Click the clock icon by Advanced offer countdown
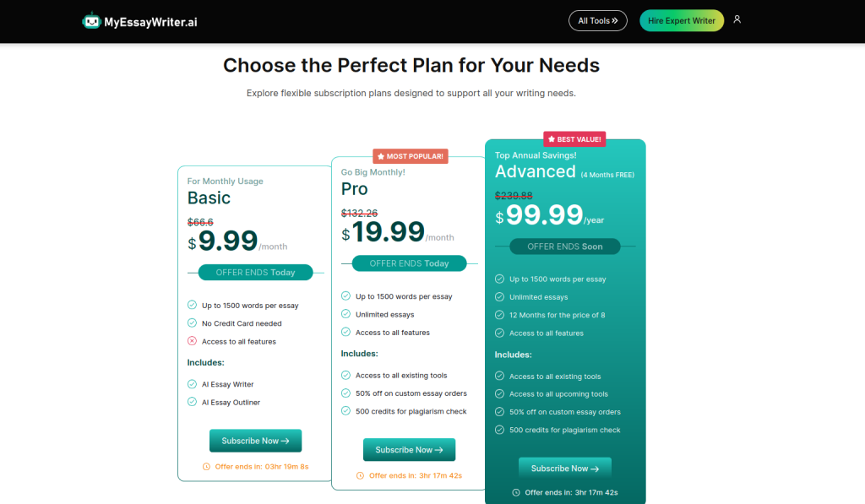865x504 pixels. [516, 492]
